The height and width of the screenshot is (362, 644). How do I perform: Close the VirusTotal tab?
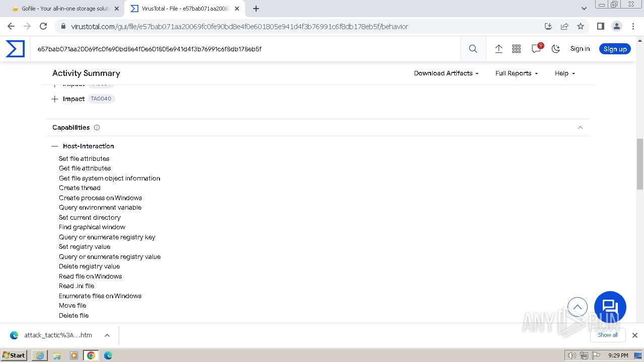coord(237,9)
